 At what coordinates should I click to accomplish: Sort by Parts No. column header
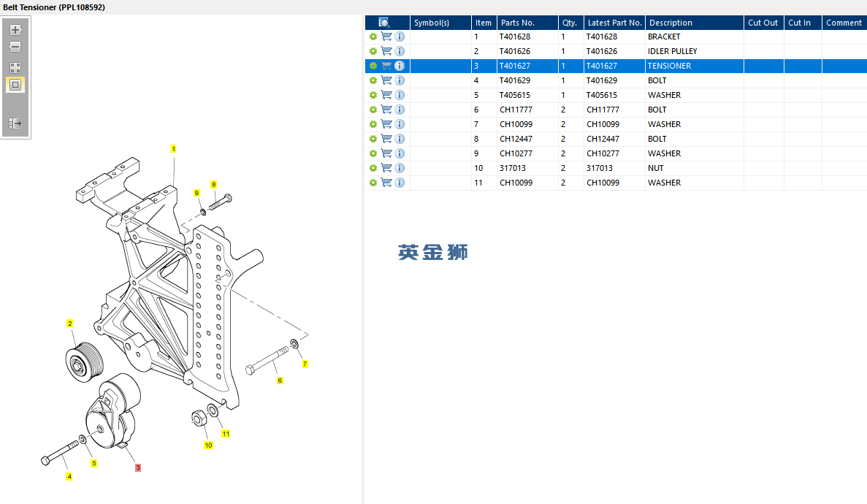527,23
